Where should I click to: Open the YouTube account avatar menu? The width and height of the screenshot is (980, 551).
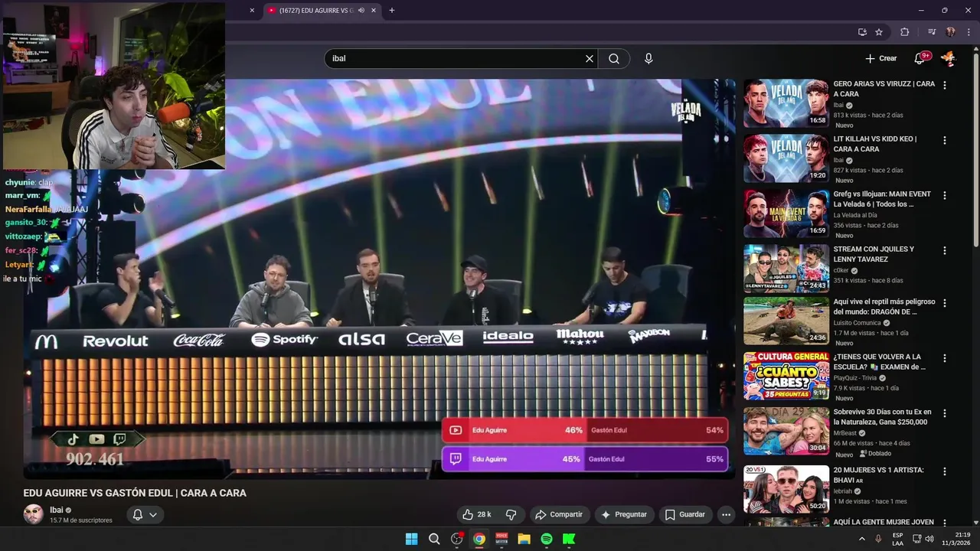point(949,58)
